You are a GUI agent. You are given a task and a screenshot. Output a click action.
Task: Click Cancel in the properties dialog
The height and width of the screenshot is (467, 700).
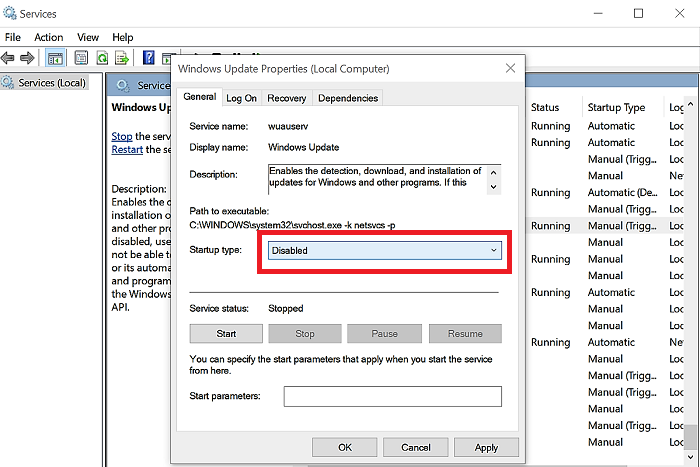point(416,447)
